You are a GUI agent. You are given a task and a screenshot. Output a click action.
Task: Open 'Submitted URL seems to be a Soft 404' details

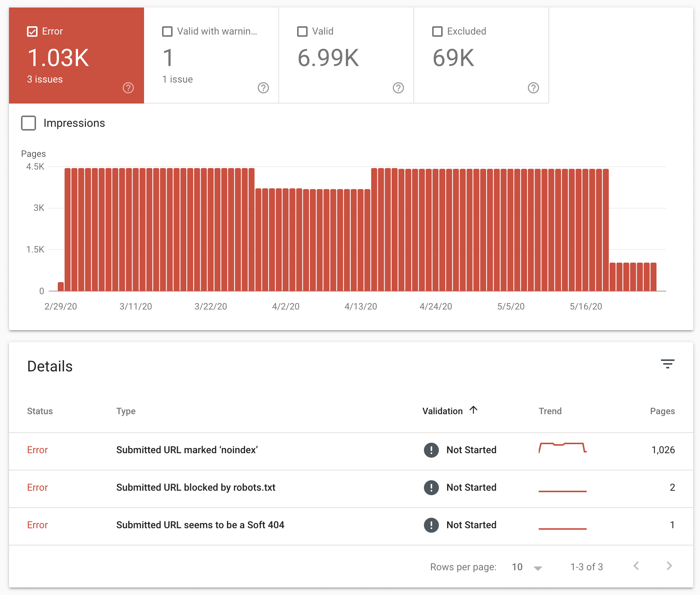pos(200,525)
